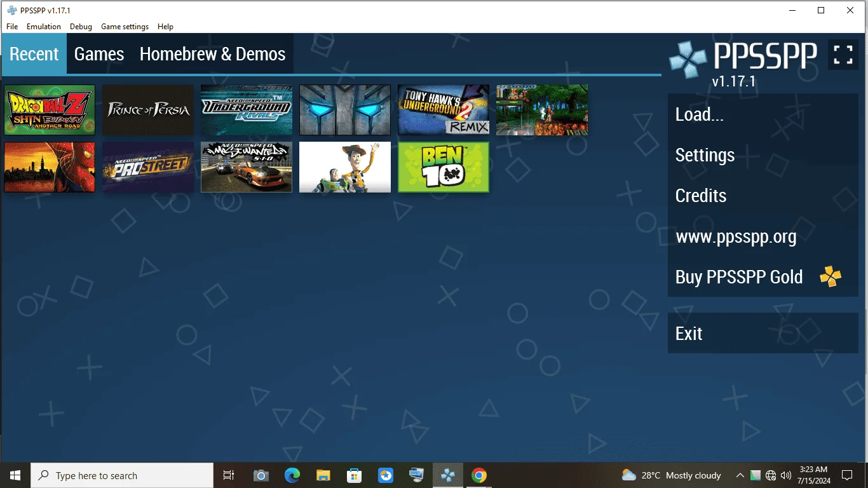Open the File menu

point(12,27)
